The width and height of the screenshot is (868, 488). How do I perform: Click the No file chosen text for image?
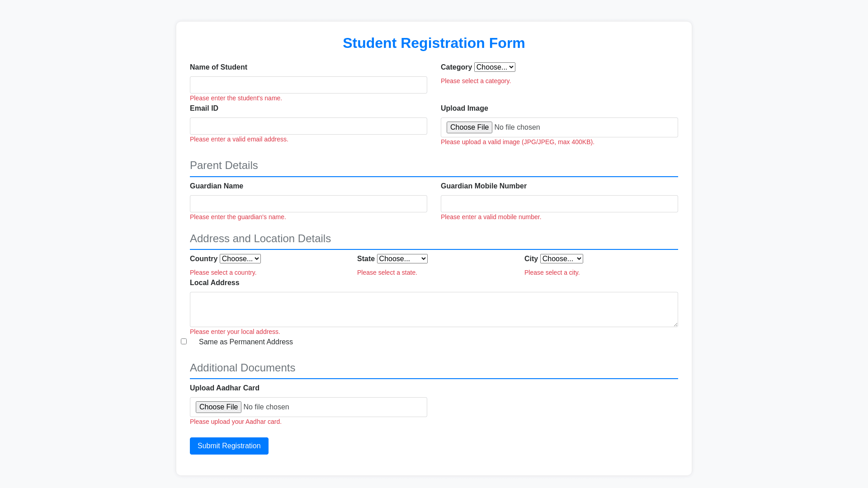click(517, 127)
